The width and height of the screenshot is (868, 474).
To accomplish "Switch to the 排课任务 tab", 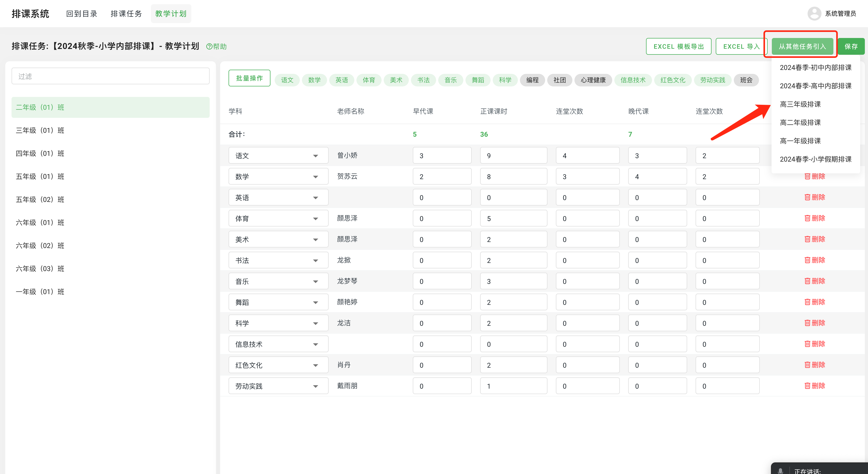I will point(126,13).
